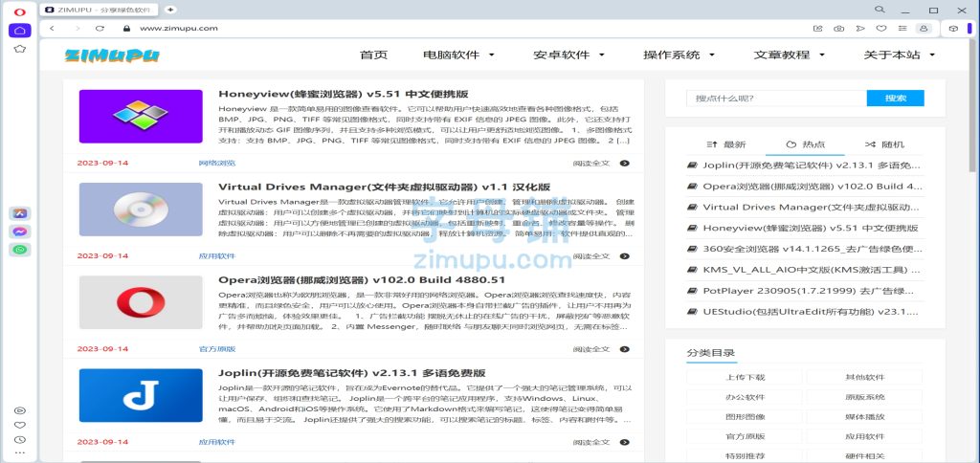Open the Opera main menu logo
Screen dimensions: 980x463
coord(19,11)
